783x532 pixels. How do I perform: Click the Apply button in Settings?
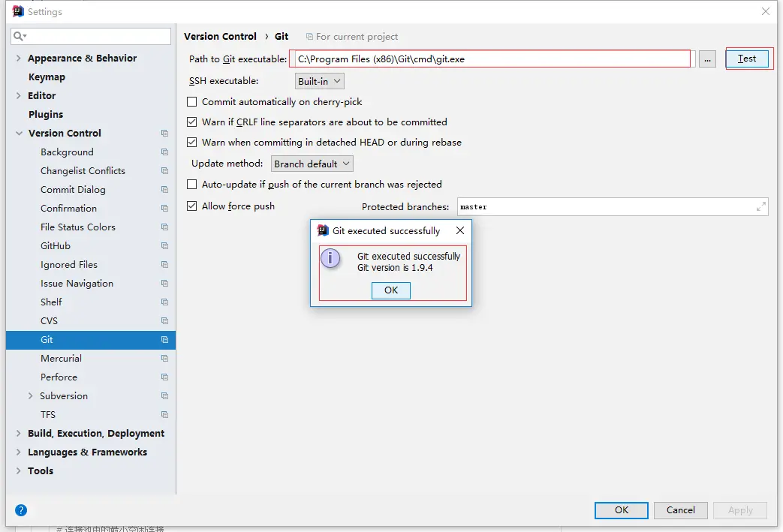click(x=740, y=510)
